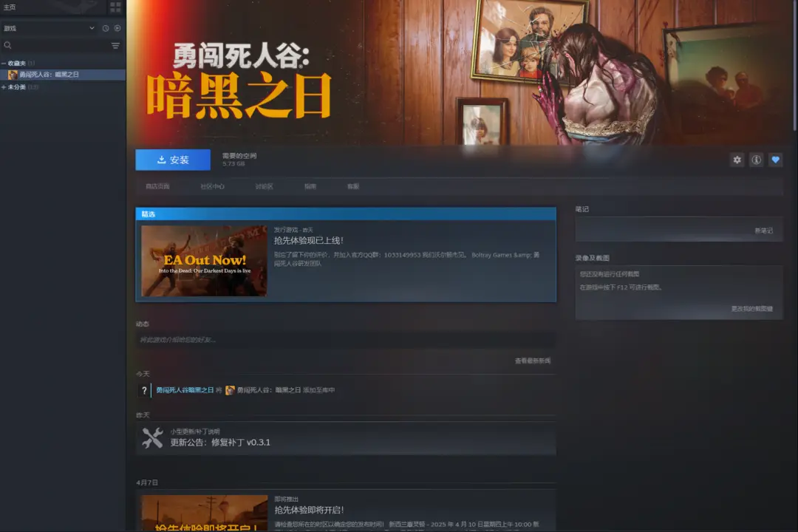This screenshot has height=532, width=798.
Task: Open the 商店页面 store page tab
Action: coord(158,187)
